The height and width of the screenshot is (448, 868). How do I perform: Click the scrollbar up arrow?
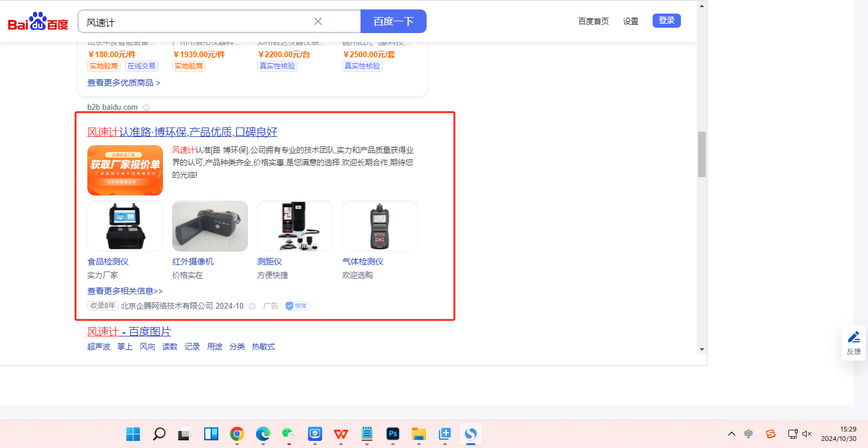(702, 6)
